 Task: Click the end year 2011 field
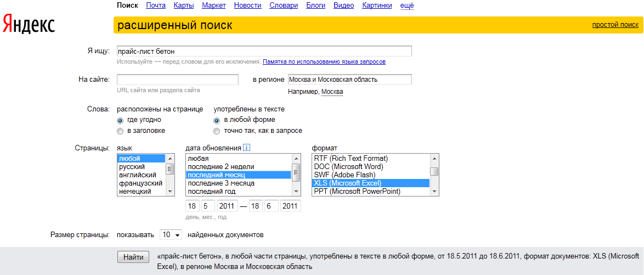tap(291, 206)
